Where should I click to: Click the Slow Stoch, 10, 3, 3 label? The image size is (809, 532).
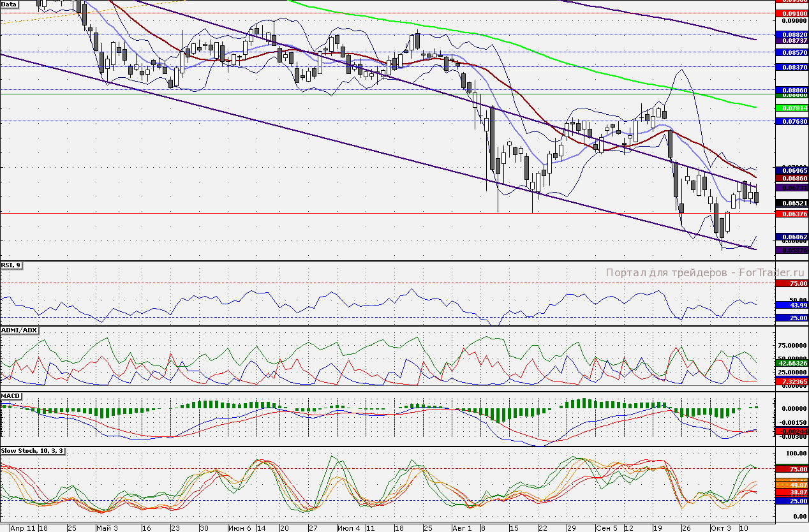click(x=32, y=451)
